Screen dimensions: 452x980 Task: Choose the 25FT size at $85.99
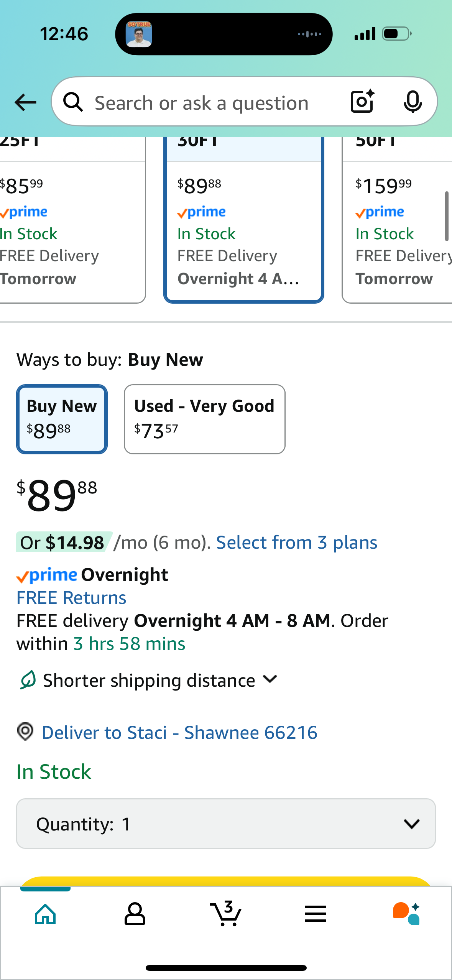tap(72, 220)
